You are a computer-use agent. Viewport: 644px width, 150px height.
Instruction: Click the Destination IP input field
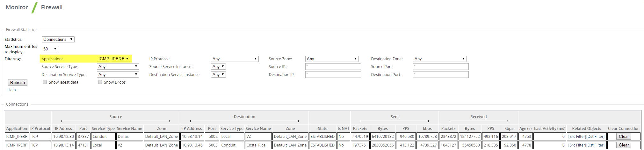click(x=333, y=74)
